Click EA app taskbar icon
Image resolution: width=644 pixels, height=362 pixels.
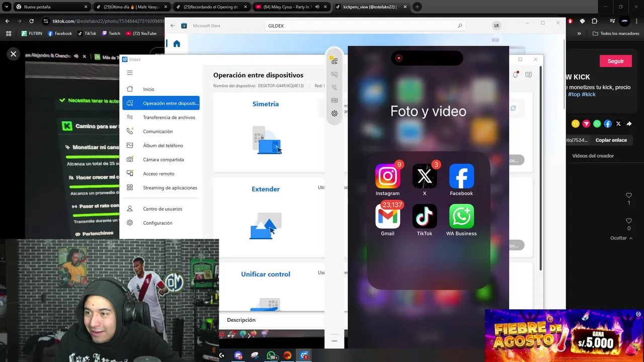coord(288,355)
